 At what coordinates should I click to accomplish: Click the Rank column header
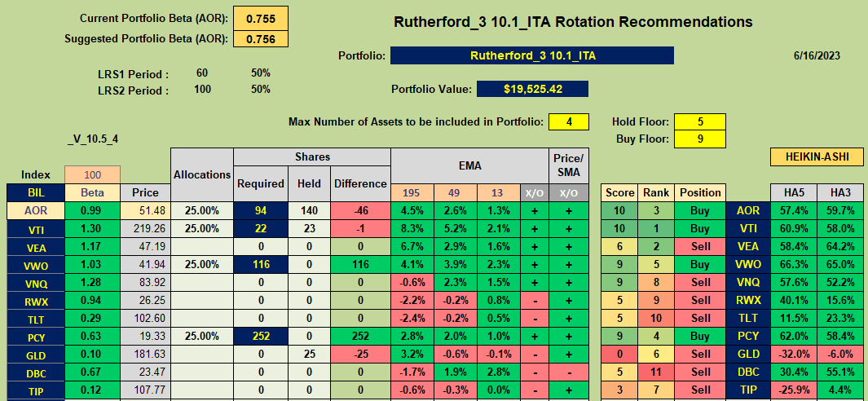pyautogui.click(x=655, y=192)
